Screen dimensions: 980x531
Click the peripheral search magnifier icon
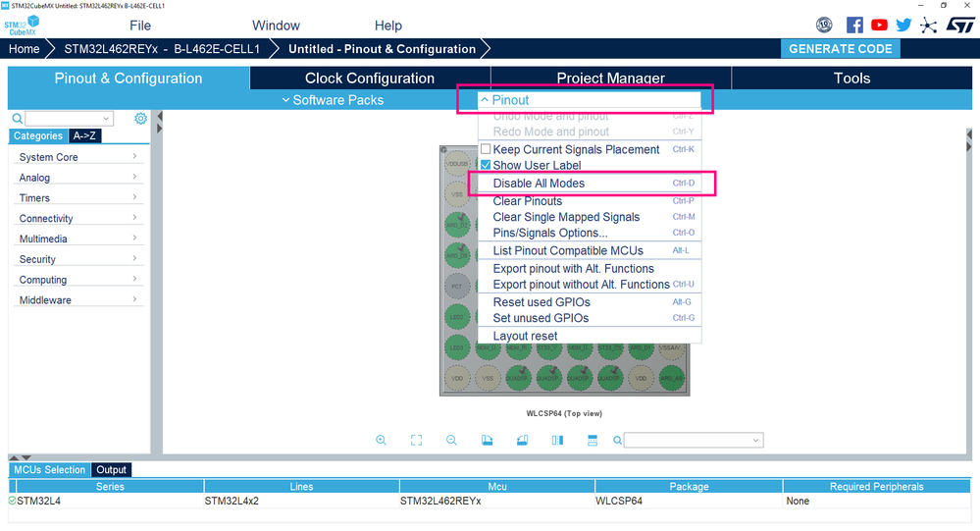[x=18, y=118]
